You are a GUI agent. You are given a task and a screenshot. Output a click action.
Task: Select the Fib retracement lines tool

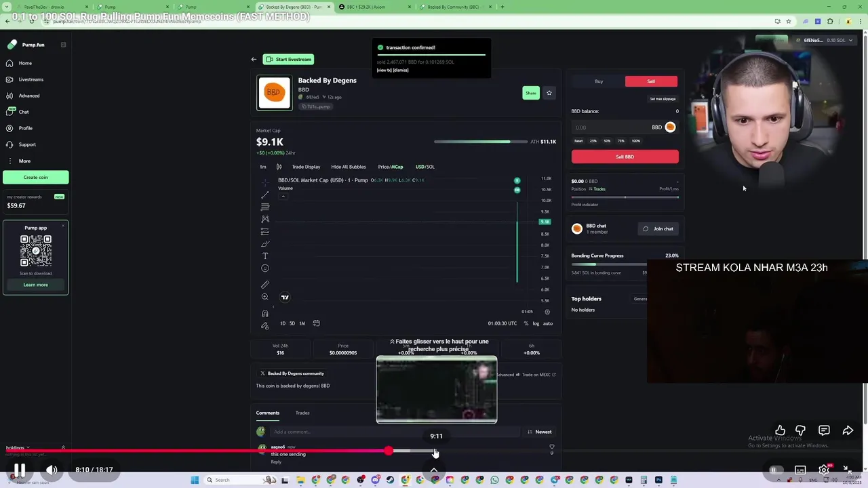click(x=265, y=207)
